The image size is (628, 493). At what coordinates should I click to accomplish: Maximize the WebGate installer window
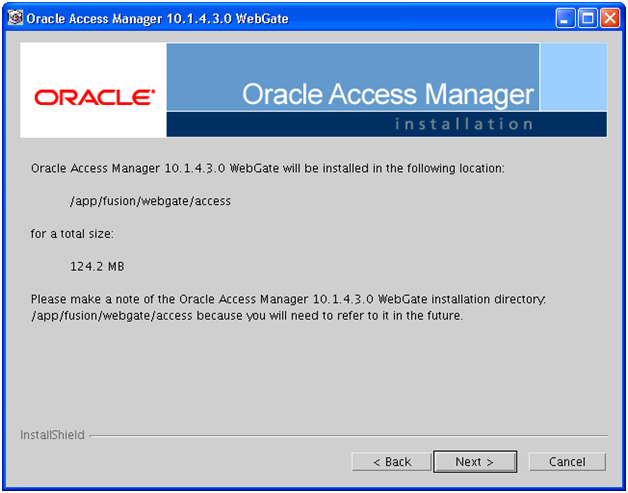588,18
